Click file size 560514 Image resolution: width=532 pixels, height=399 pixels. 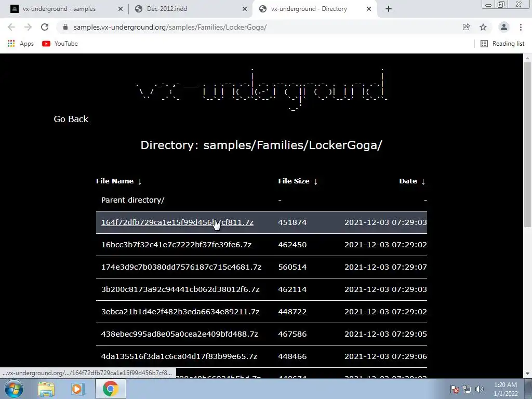(x=292, y=268)
